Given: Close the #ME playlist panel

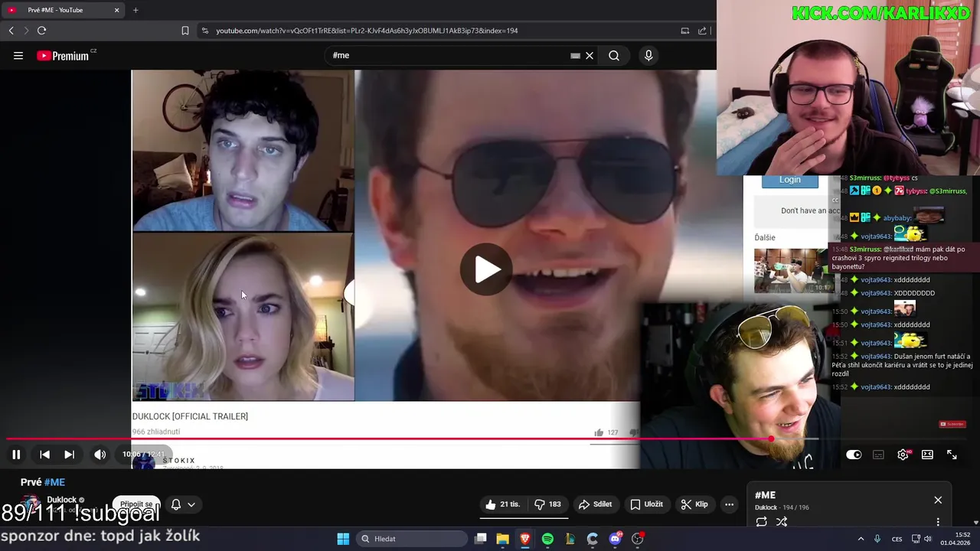Looking at the screenshot, I should [x=938, y=500].
